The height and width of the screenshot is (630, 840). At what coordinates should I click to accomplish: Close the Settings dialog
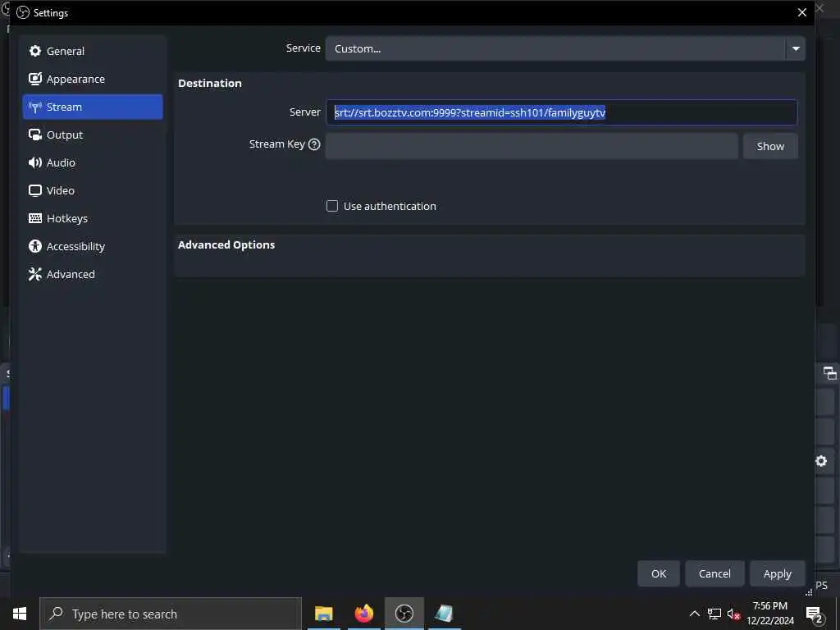pyautogui.click(x=802, y=12)
